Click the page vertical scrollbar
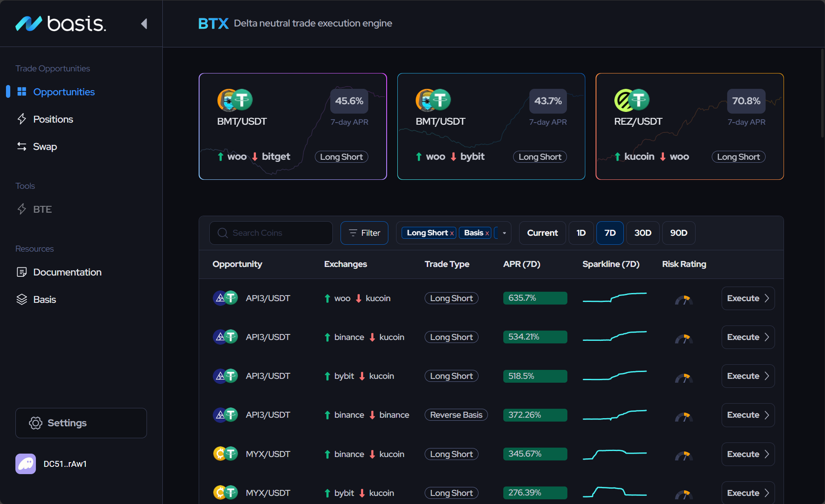 coord(822,94)
